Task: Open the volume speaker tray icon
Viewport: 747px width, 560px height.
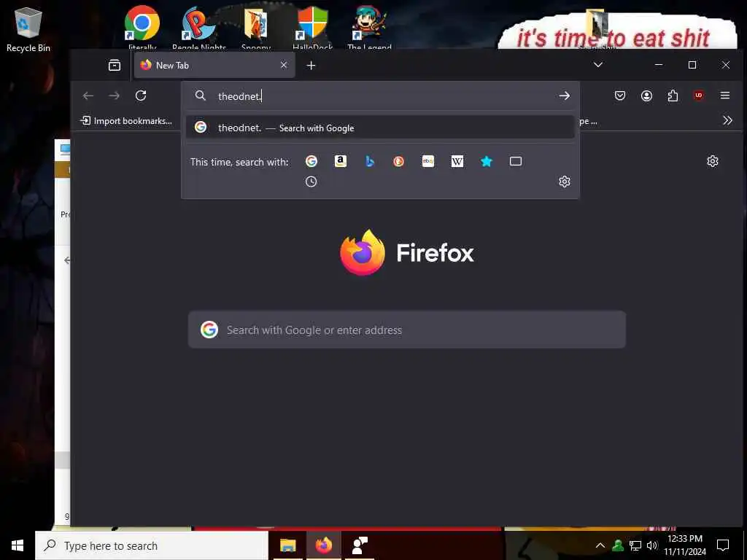Action: (x=652, y=545)
